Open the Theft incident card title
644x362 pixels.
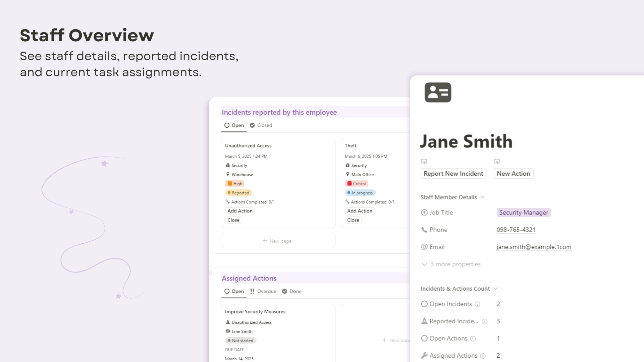(x=351, y=145)
